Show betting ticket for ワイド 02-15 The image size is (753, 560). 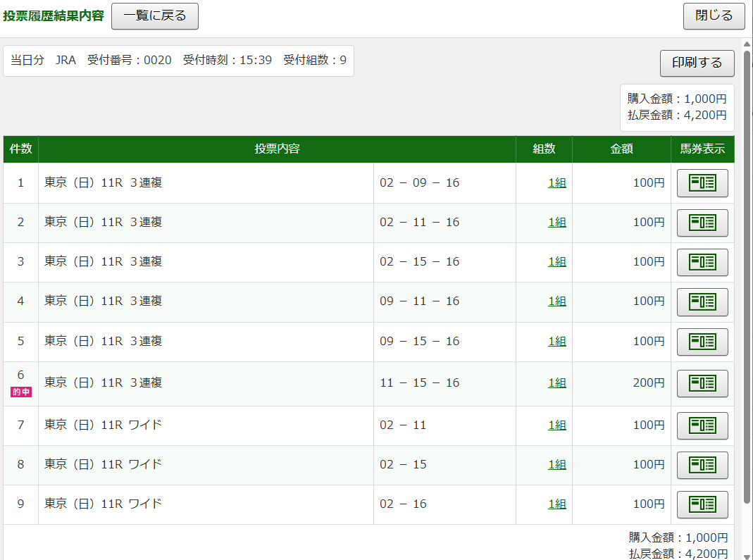pos(702,465)
